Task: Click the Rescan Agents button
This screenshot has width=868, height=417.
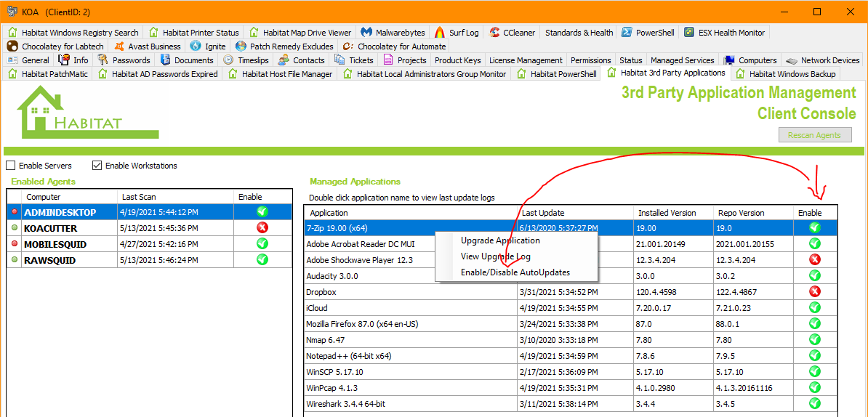Action: tap(814, 135)
